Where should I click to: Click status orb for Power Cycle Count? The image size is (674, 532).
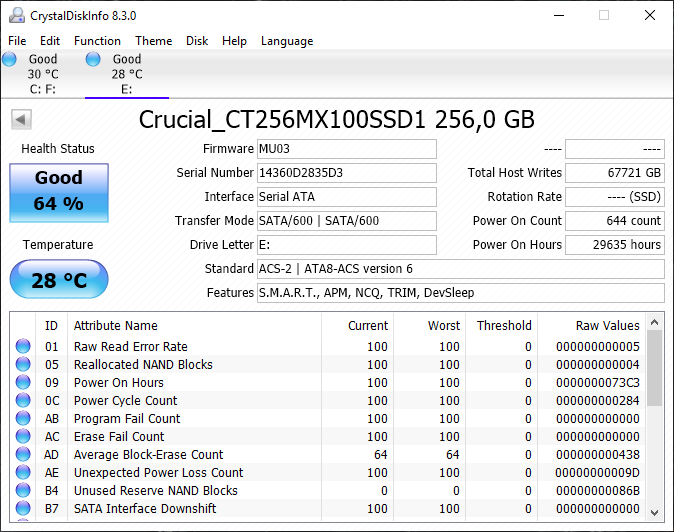tap(23, 400)
